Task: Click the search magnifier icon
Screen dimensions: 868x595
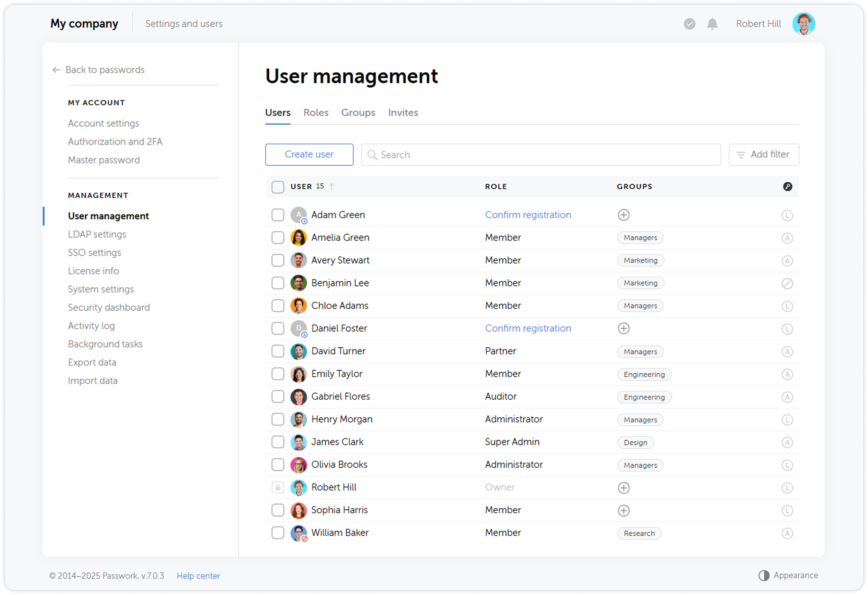Action: click(372, 155)
